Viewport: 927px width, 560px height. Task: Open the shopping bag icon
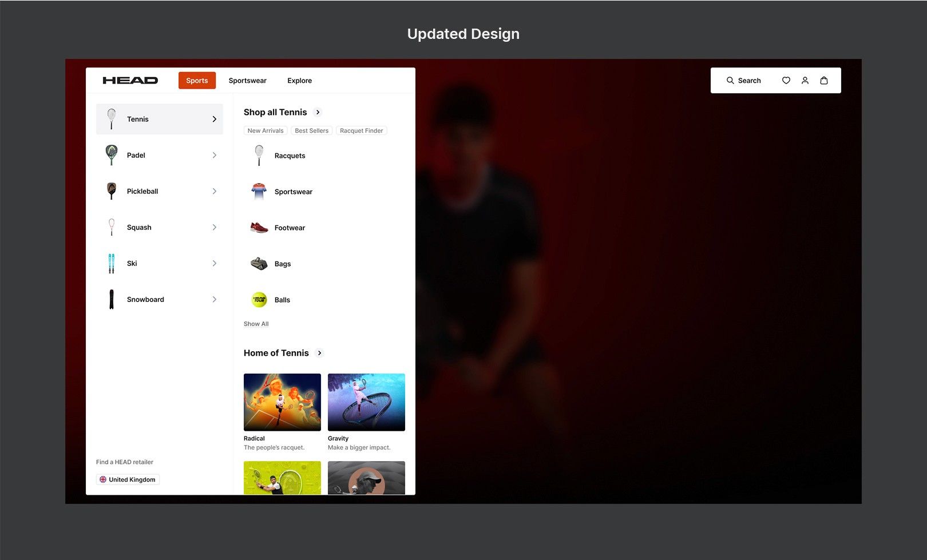(x=824, y=81)
